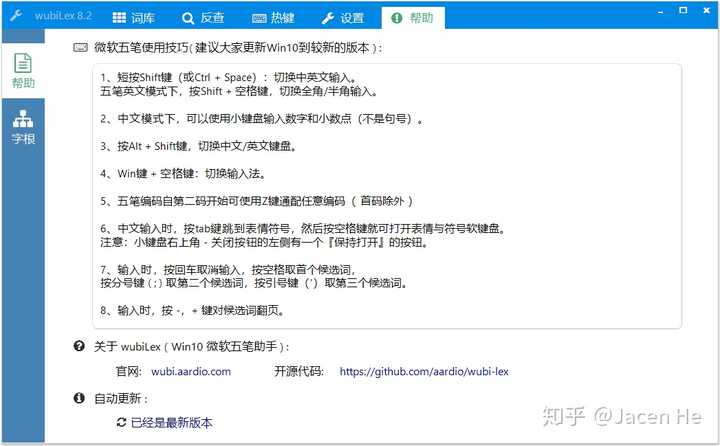The image size is (720, 446).
Task: Switch to the 反查 tab
Action: tap(203, 18)
